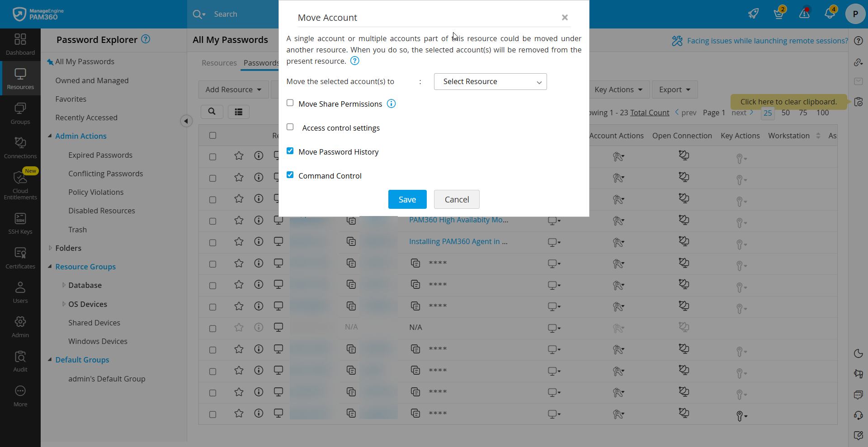Open the Dashboard from the left sidebar

[x=20, y=44]
